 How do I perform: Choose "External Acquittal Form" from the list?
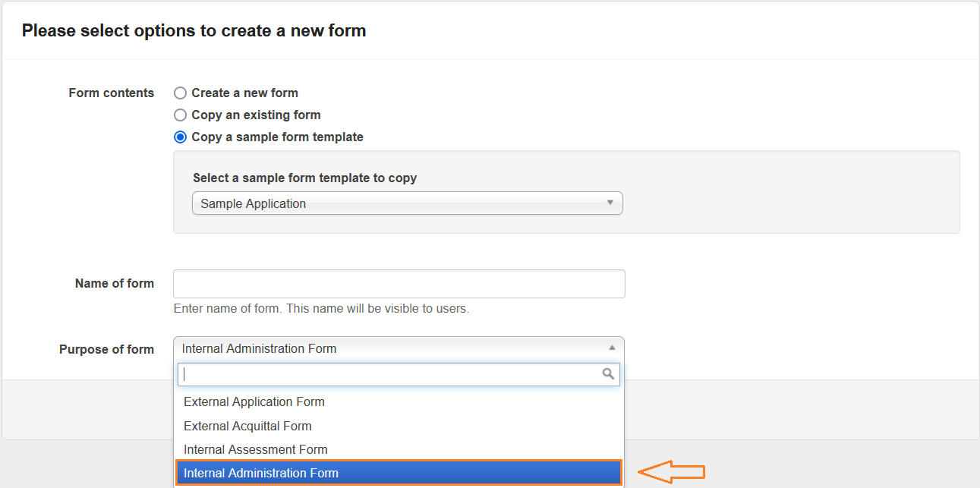coord(247,426)
